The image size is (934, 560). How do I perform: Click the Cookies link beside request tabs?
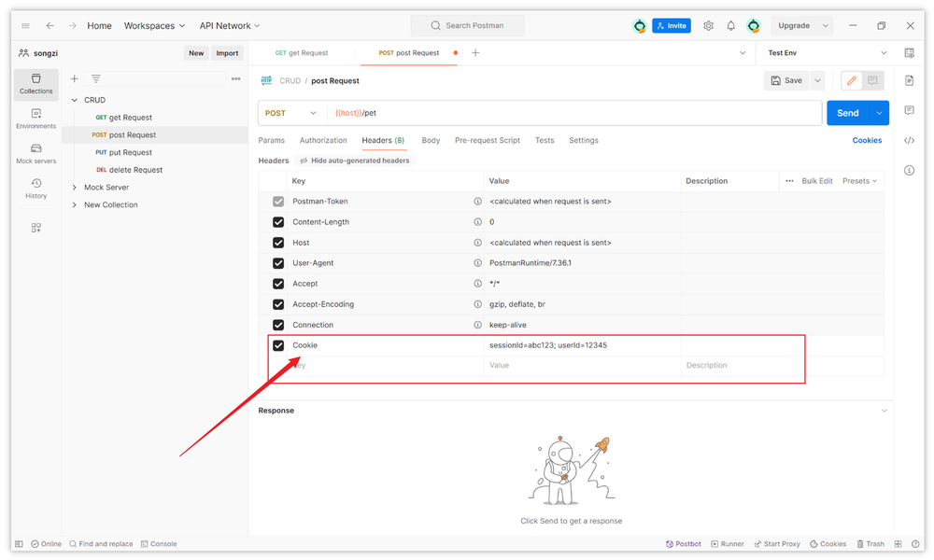[x=867, y=141]
